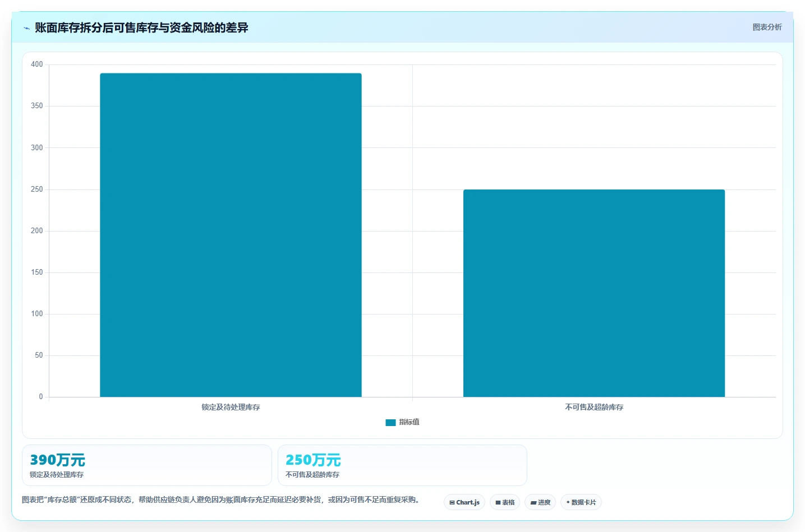Click the 锁定及待处理库存 caption under 390万元

coord(57,475)
